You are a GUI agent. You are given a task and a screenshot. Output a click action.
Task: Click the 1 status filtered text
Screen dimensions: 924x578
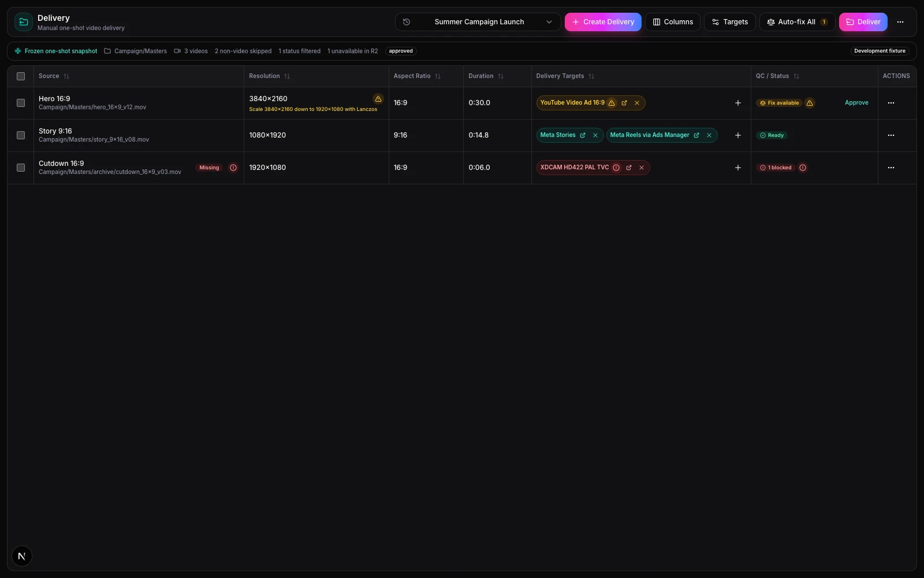(299, 51)
